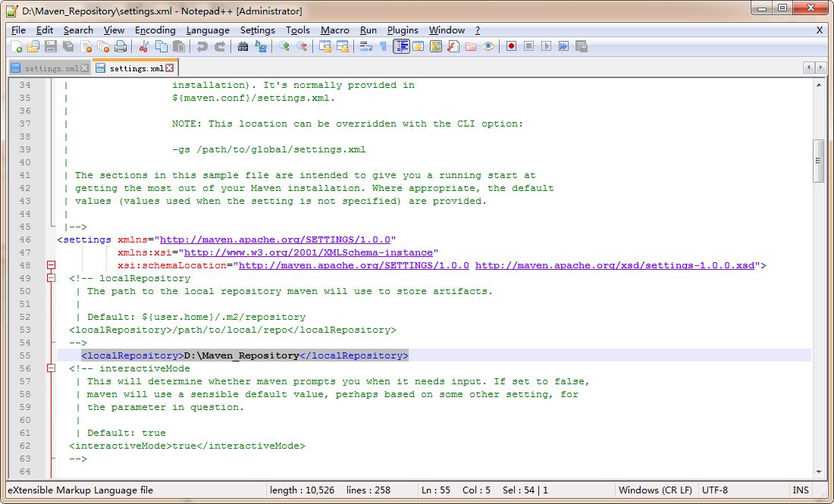The width and height of the screenshot is (834, 504).
Task: Start recording a macro with the red dot
Action: coord(511,47)
